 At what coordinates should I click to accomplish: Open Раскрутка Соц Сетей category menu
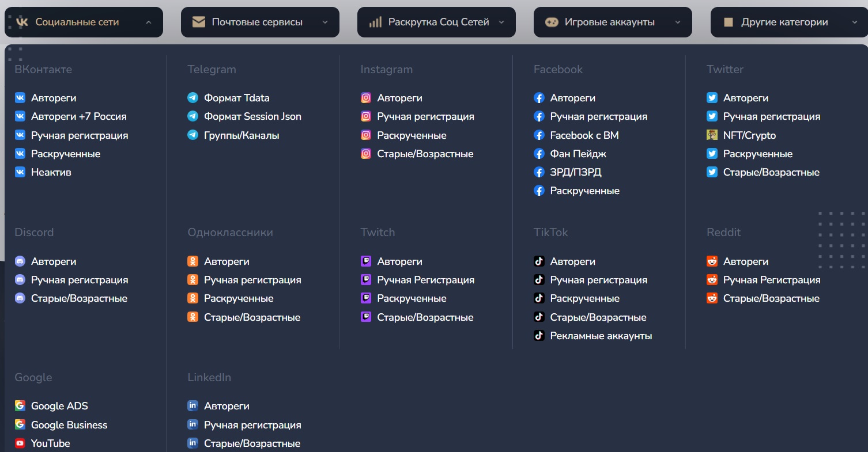[436, 22]
